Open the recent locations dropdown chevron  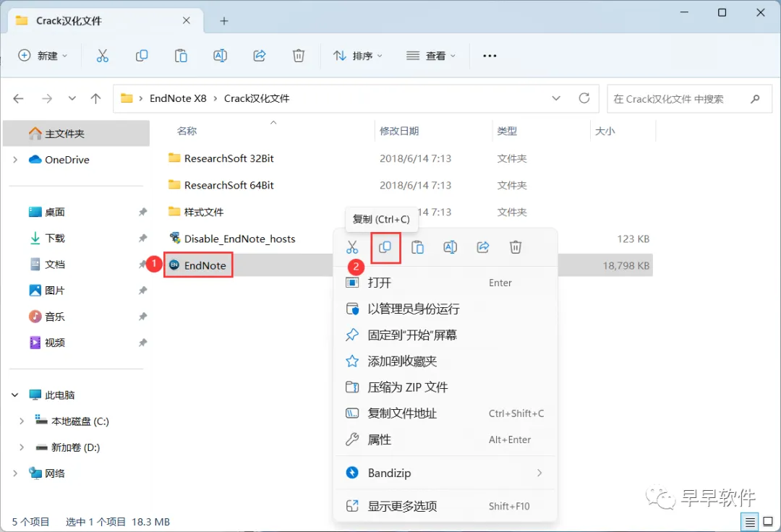pyautogui.click(x=72, y=98)
